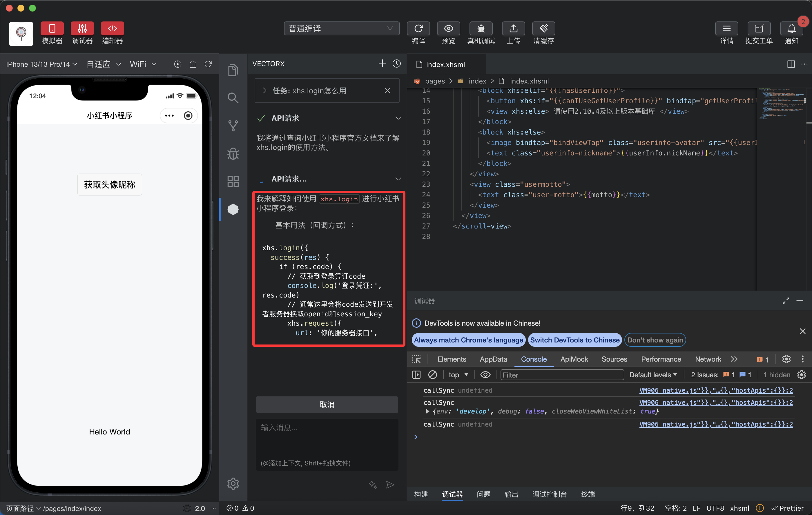Click the simulator refresh icon
812x515 pixels.
click(209, 64)
